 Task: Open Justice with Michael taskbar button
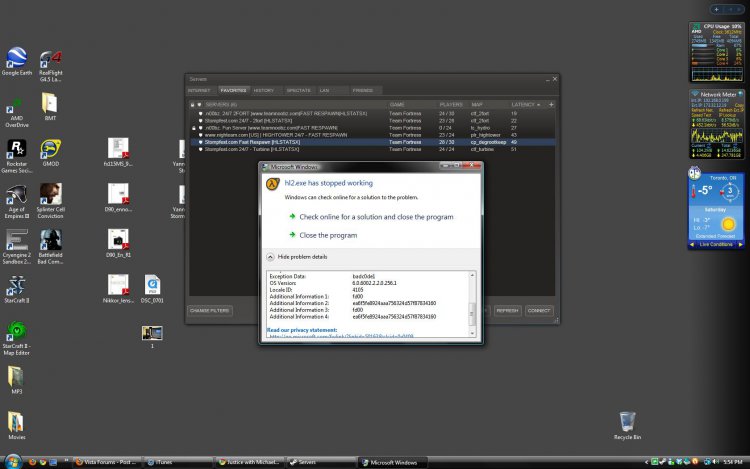click(249, 462)
